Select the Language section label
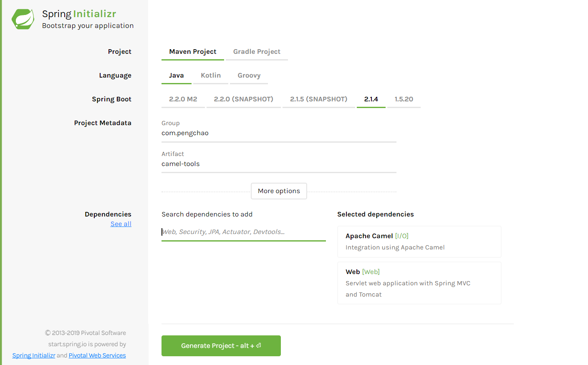Viewport: 588px width, 365px height. (115, 75)
